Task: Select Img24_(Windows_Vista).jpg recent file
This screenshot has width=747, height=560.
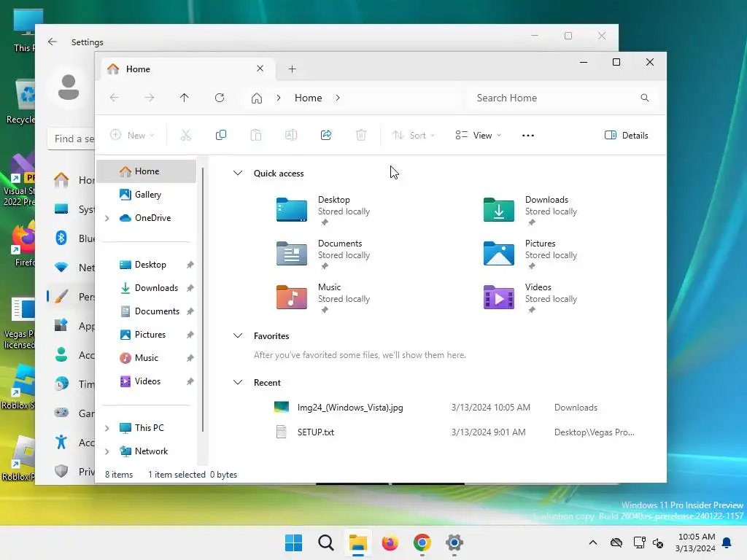Action: point(350,408)
